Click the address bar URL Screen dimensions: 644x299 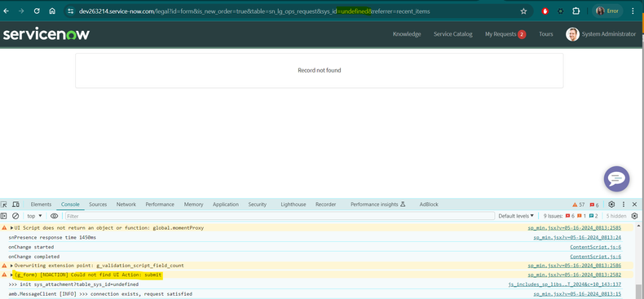tap(254, 11)
